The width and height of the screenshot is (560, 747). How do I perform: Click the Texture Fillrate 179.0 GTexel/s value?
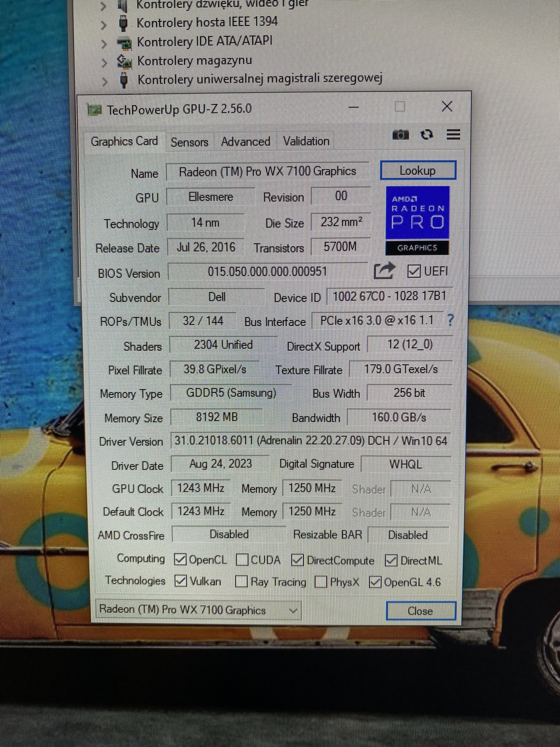[401, 369]
